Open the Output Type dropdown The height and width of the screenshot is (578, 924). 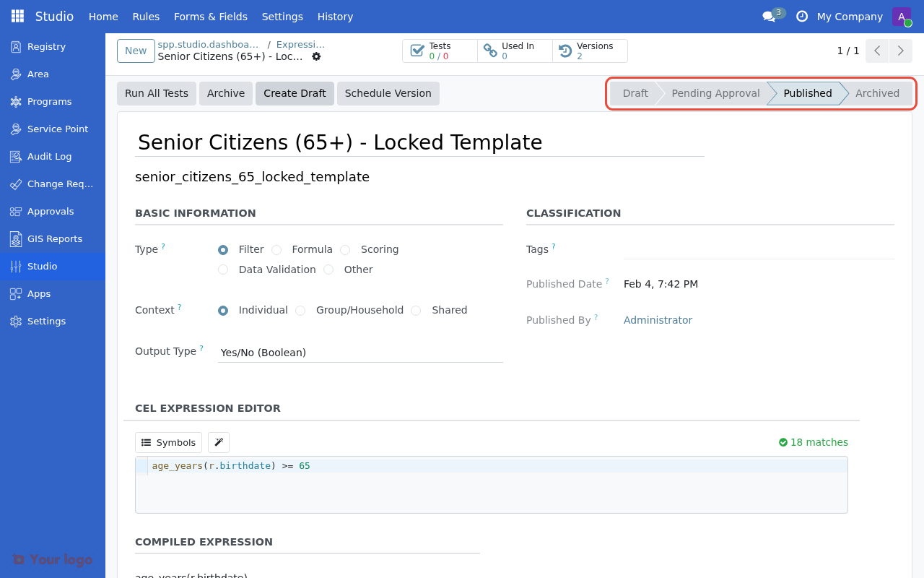click(360, 353)
